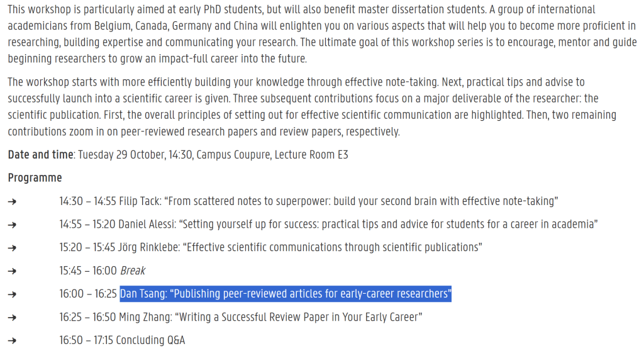Click the arrow bullet beside Ming Zhang's talk
The image size is (644, 351).
pyautogui.click(x=13, y=318)
